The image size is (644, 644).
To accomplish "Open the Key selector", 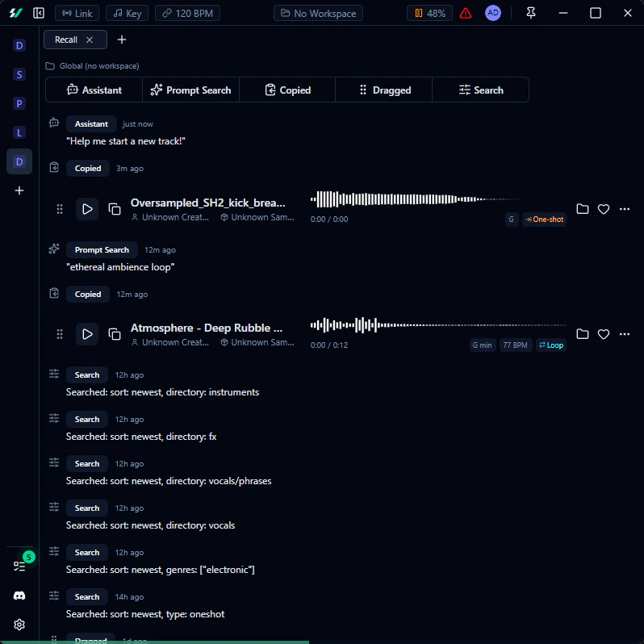I will point(127,13).
